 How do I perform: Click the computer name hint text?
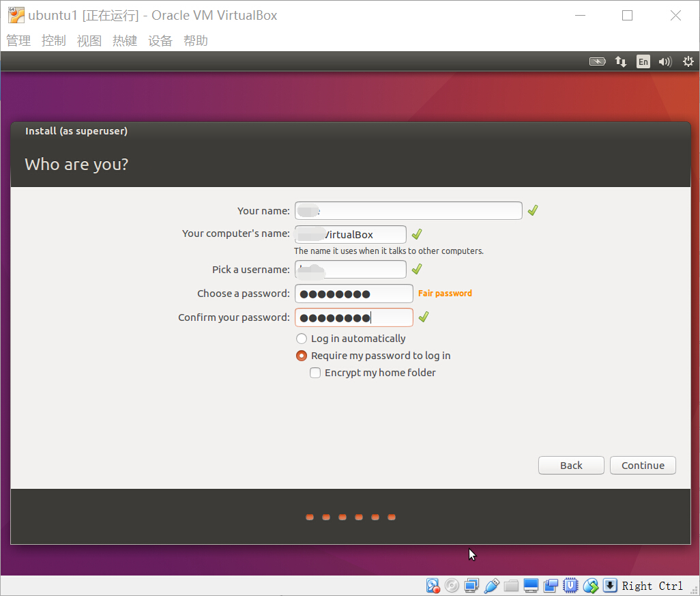click(x=388, y=251)
